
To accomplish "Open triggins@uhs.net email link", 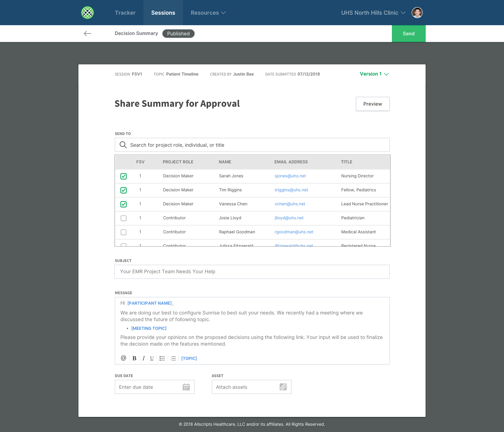I will [291, 190].
